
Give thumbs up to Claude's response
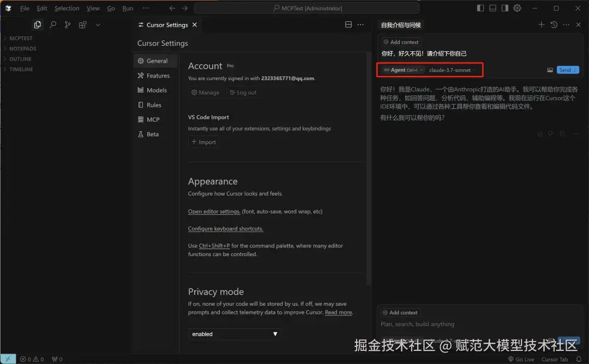[x=540, y=134]
